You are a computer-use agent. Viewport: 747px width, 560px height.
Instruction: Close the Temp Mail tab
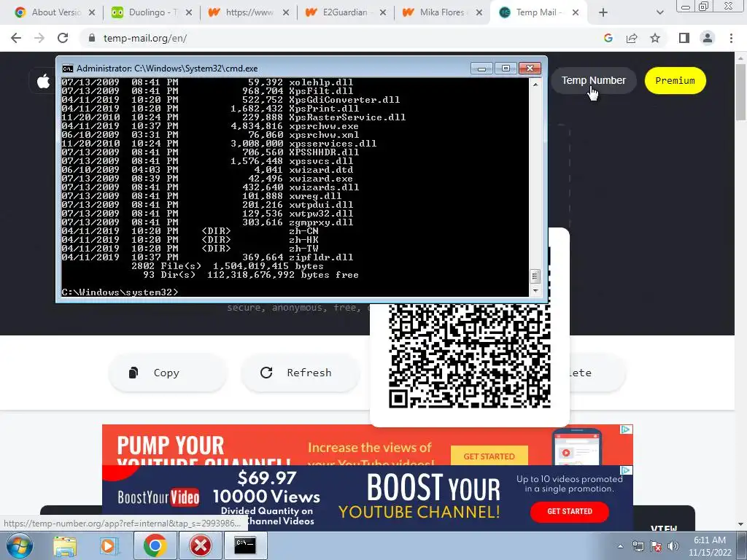click(x=576, y=13)
